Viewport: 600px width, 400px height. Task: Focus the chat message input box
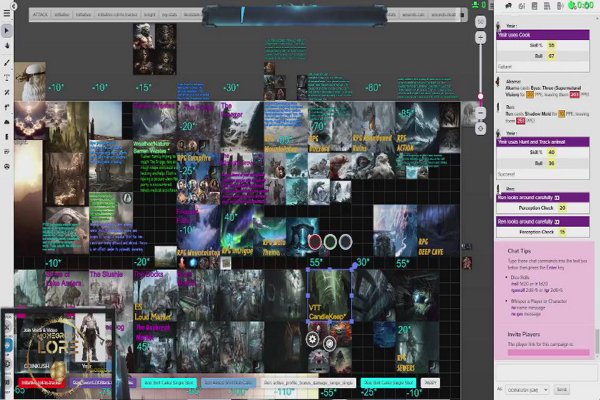coord(545,372)
